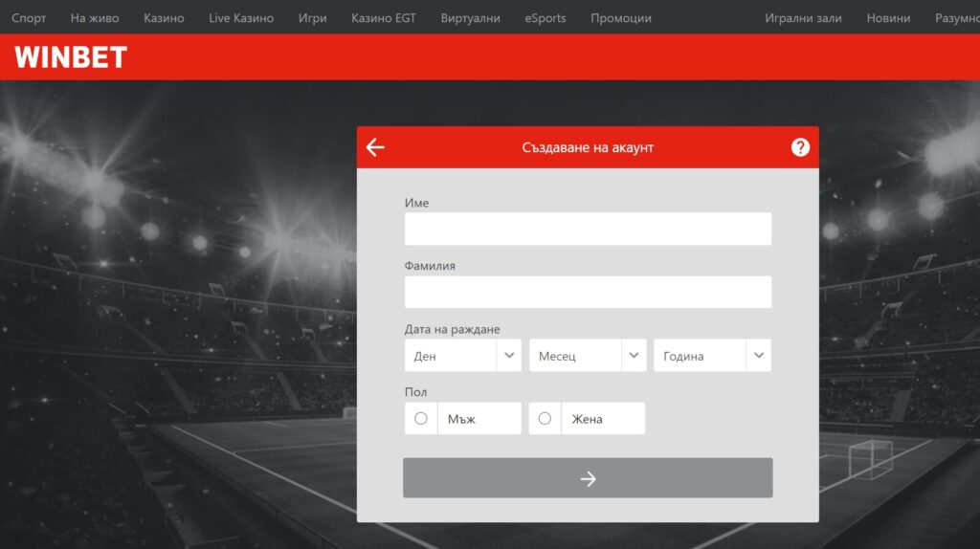Screen dimensions: 980x549
Task: Select the Жена radio button
Action: point(545,418)
